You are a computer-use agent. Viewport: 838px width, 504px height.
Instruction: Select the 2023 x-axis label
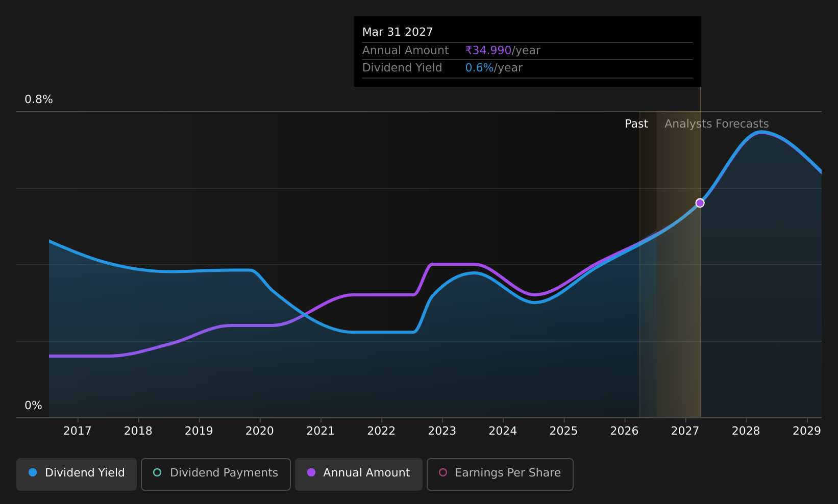442,431
